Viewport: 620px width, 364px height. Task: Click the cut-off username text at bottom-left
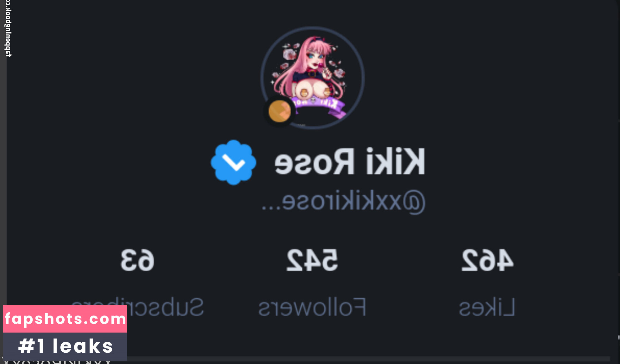pyautogui.click(x=57, y=362)
